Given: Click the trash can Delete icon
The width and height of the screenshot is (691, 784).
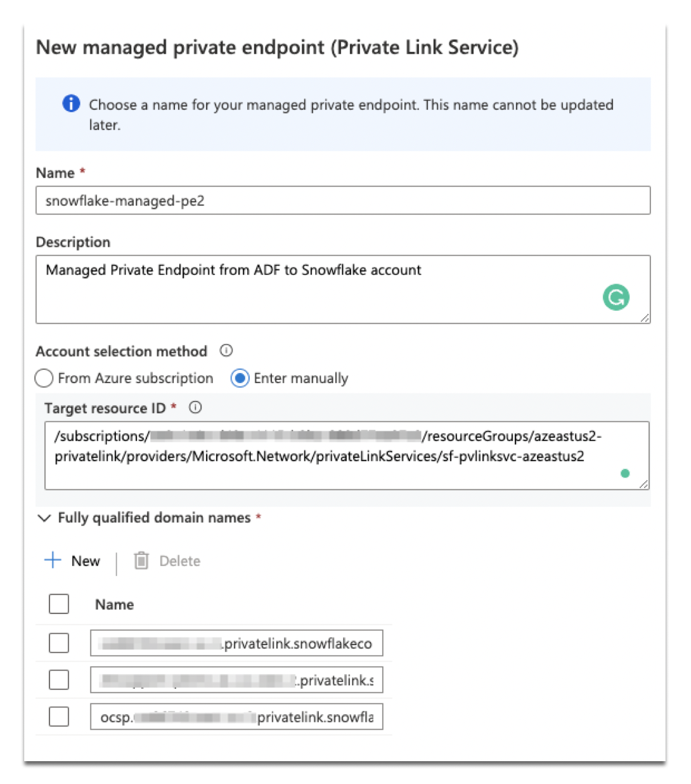Looking at the screenshot, I should (141, 561).
